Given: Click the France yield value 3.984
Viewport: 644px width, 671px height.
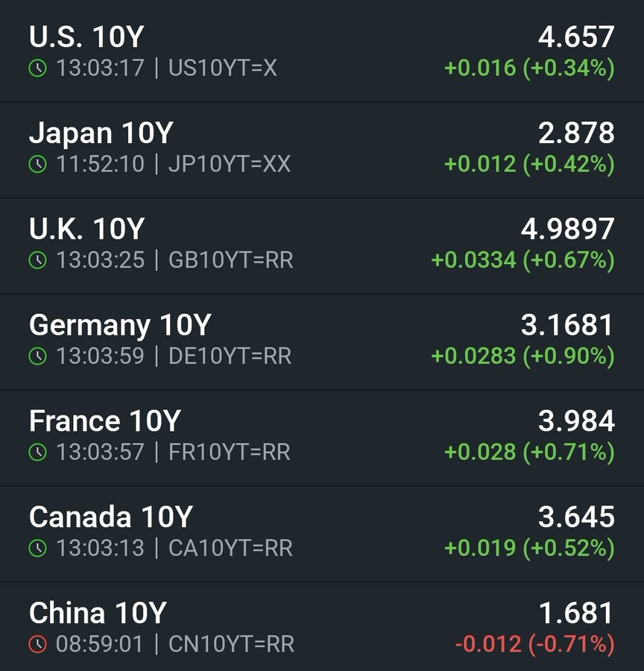Looking at the screenshot, I should (576, 420).
